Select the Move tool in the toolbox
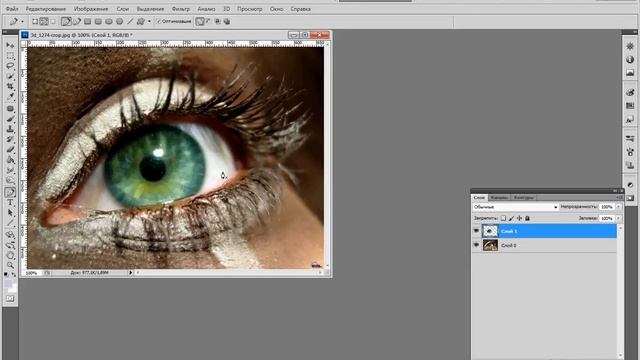The width and height of the screenshot is (640, 360). (x=10, y=45)
